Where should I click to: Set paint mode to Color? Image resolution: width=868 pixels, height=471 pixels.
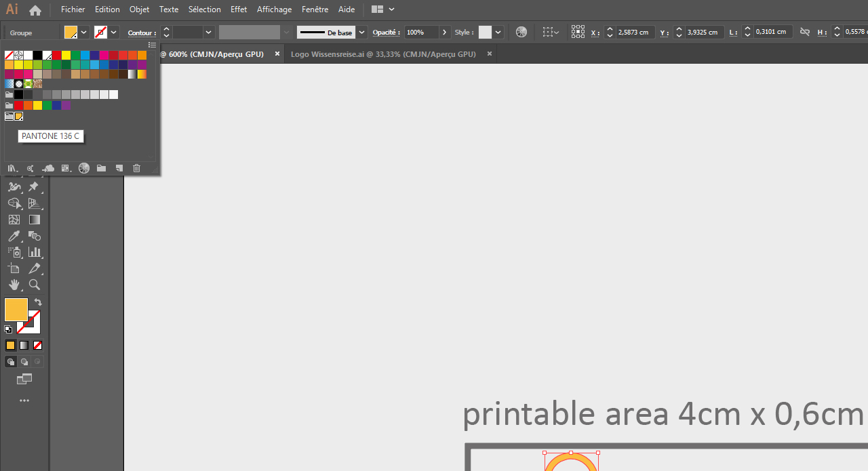[11, 345]
